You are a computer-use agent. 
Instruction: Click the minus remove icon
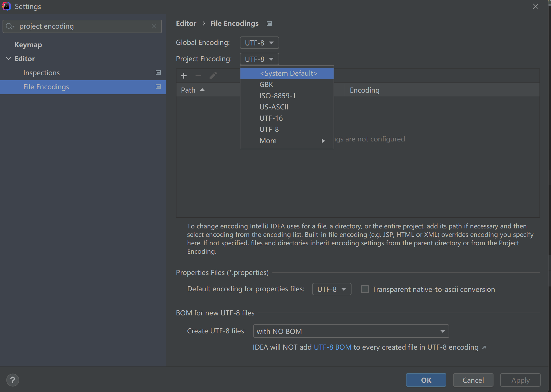pyautogui.click(x=198, y=76)
